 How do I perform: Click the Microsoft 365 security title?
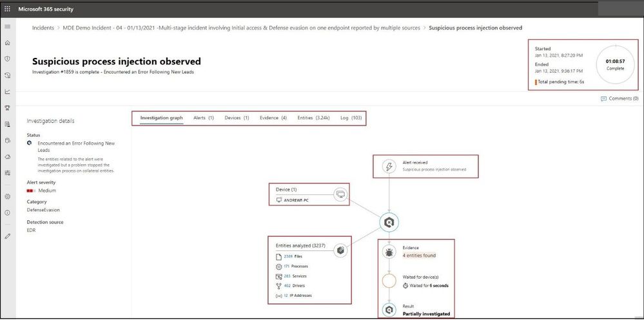click(x=46, y=9)
